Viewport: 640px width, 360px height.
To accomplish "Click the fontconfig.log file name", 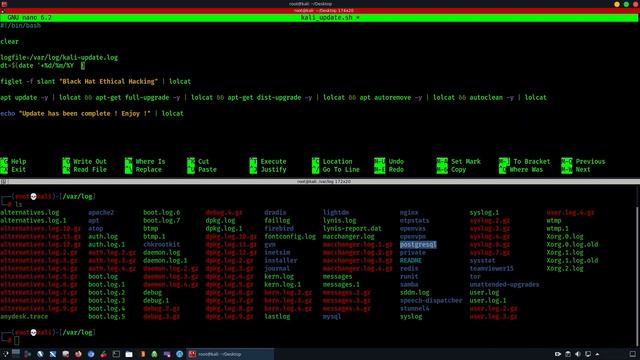I will pyautogui.click(x=290, y=236).
